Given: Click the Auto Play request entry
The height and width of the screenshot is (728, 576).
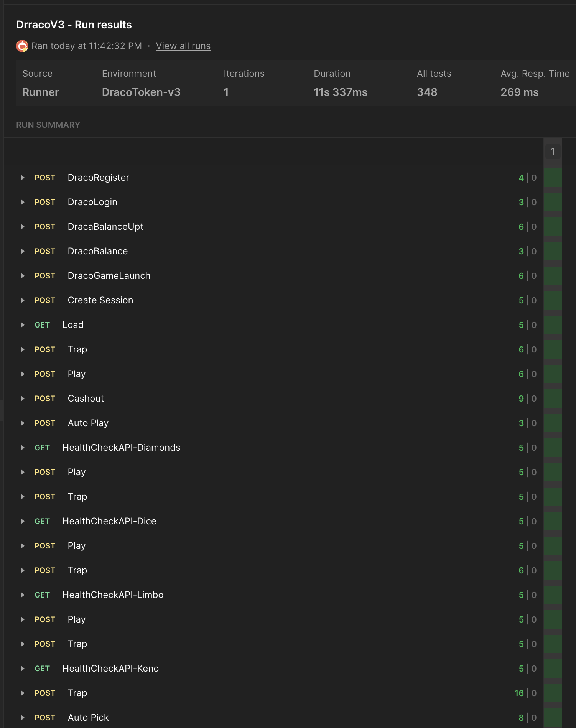Looking at the screenshot, I should point(88,423).
